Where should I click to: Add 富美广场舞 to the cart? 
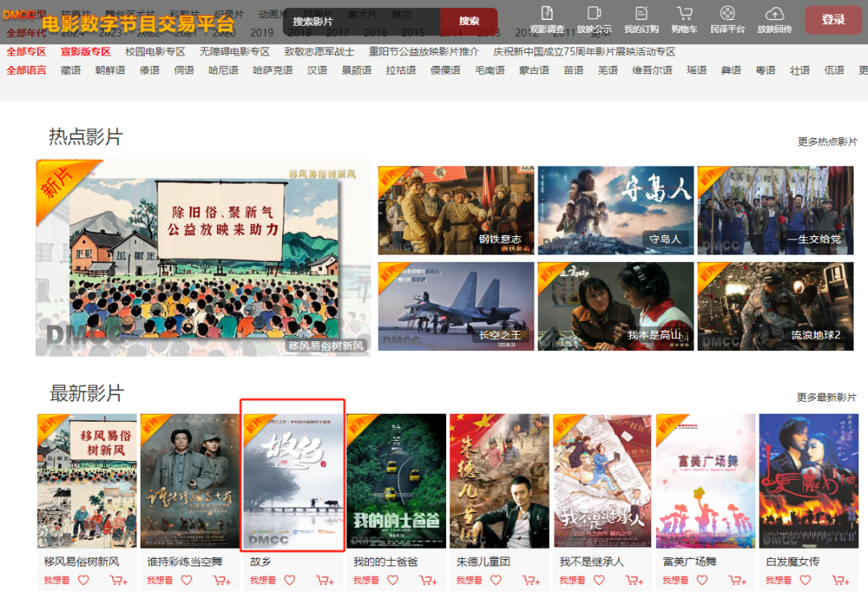click(737, 581)
